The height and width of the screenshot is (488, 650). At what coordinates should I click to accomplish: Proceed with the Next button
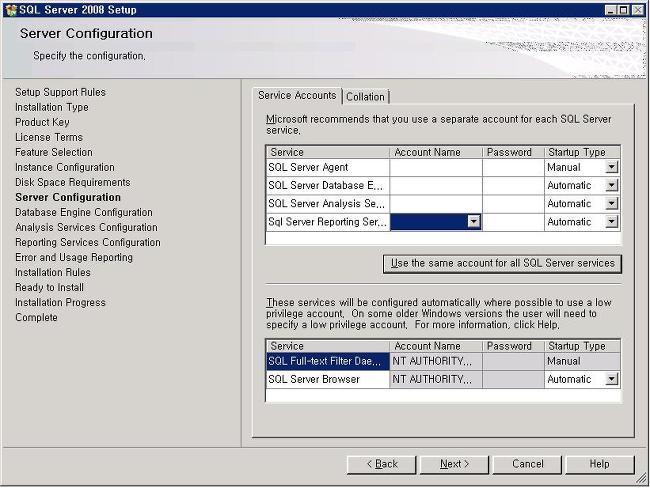click(454, 464)
